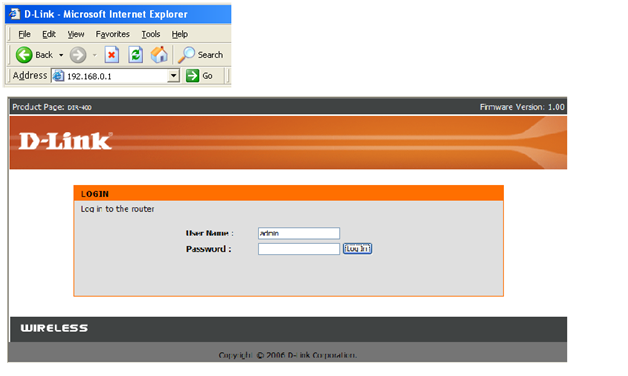Image resolution: width=628 pixels, height=376 pixels.
Task: Stop page loading with red X icon
Action: [112, 54]
